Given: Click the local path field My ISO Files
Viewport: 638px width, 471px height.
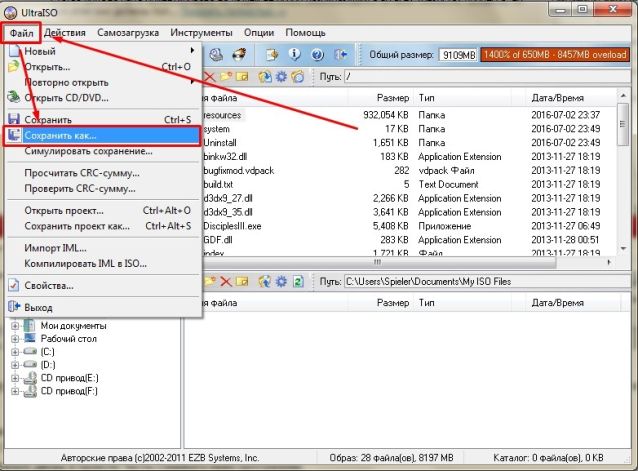Looking at the screenshot, I should (x=487, y=281).
